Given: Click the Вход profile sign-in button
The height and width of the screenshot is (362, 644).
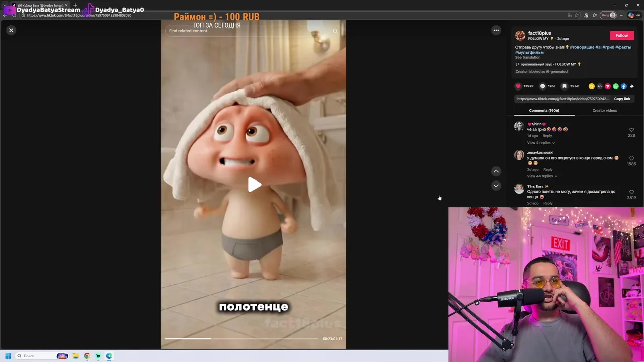Looking at the screenshot, I should pos(609,15).
